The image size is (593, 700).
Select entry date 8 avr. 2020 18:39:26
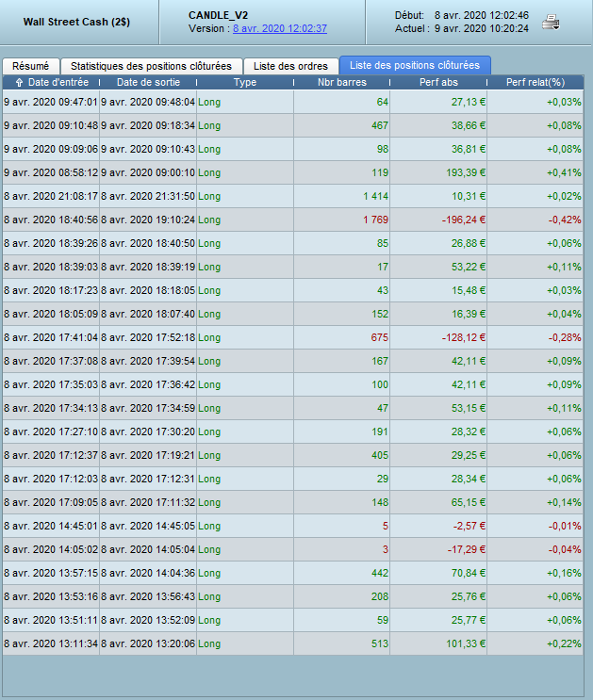51,243
